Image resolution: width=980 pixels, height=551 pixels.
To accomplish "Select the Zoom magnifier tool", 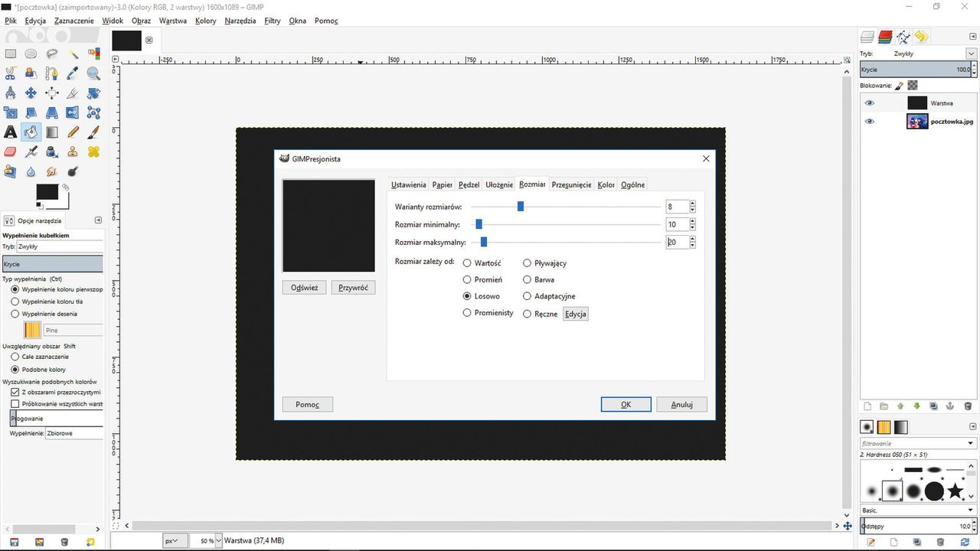I will (93, 73).
